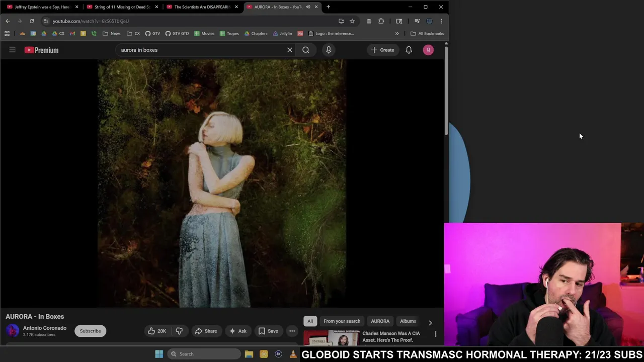Open Charles Manson Was A CIA Asset title

pyautogui.click(x=391, y=337)
